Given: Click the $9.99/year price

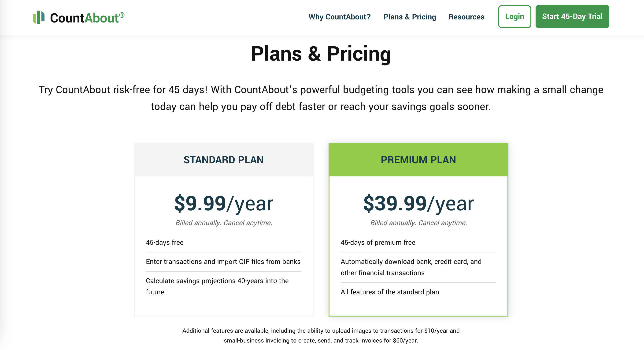Looking at the screenshot, I should click(223, 203).
